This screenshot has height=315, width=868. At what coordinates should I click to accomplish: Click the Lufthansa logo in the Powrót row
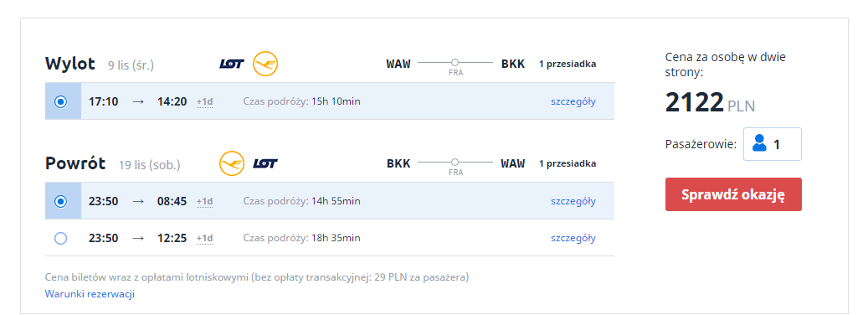pyautogui.click(x=232, y=163)
